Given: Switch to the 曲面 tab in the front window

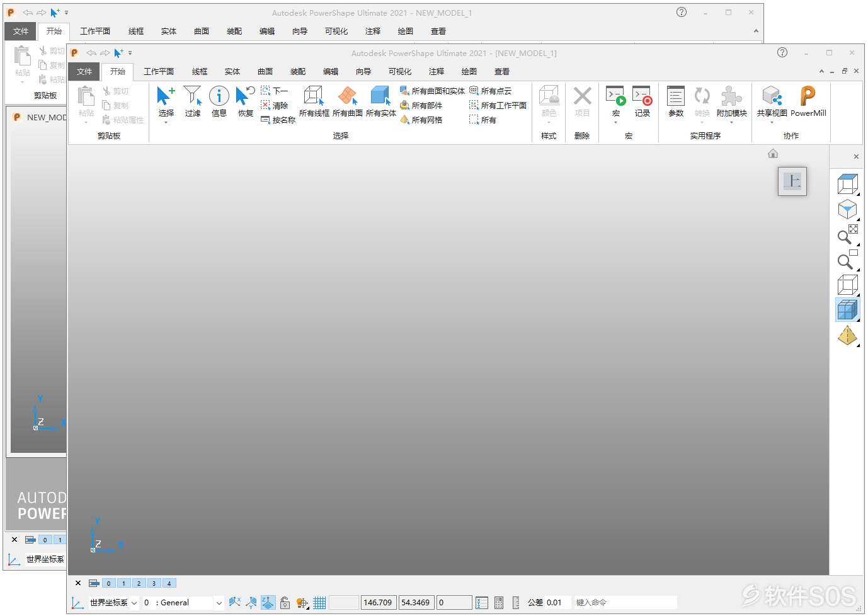Looking at the screenshot, I should 265,71.
